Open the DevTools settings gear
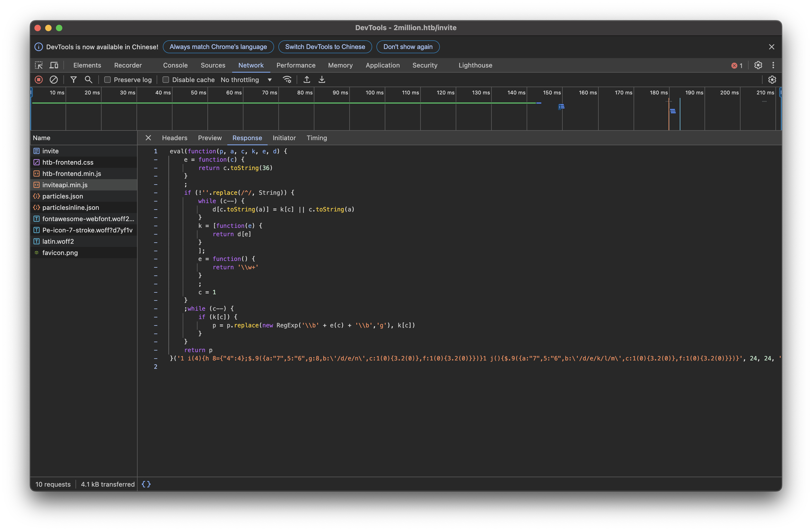Screen dimensions: 812x531 [758, 65]
